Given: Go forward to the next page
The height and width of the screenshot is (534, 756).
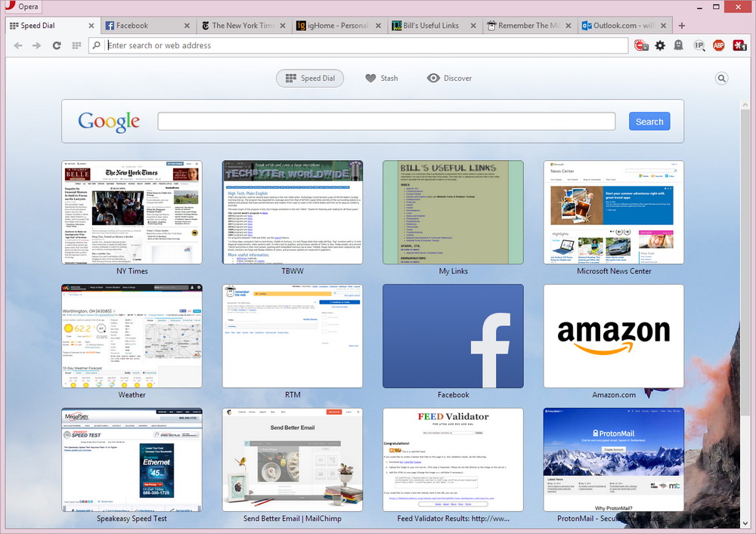Looking at the screenshot, I should tap(36, 45).
